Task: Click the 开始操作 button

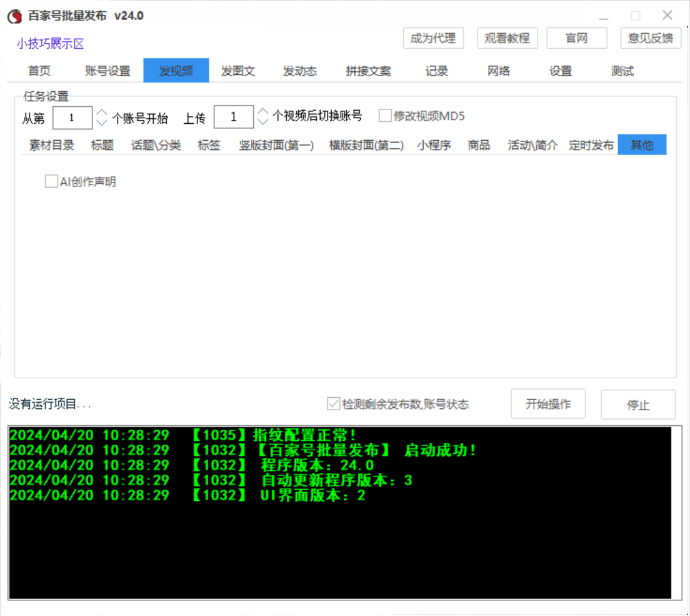Action: [x=548, y=404]
